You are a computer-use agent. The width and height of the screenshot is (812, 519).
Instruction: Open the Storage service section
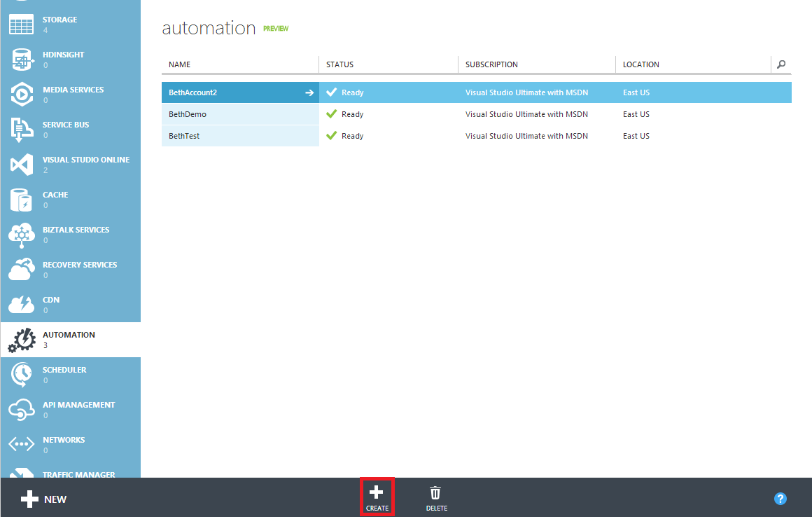click(21, 23)
